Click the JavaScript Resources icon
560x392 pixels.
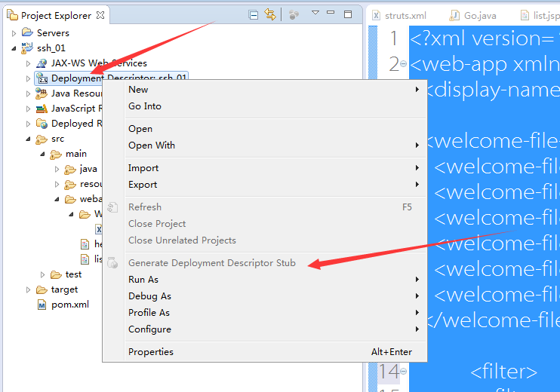[x=42, y=109]
